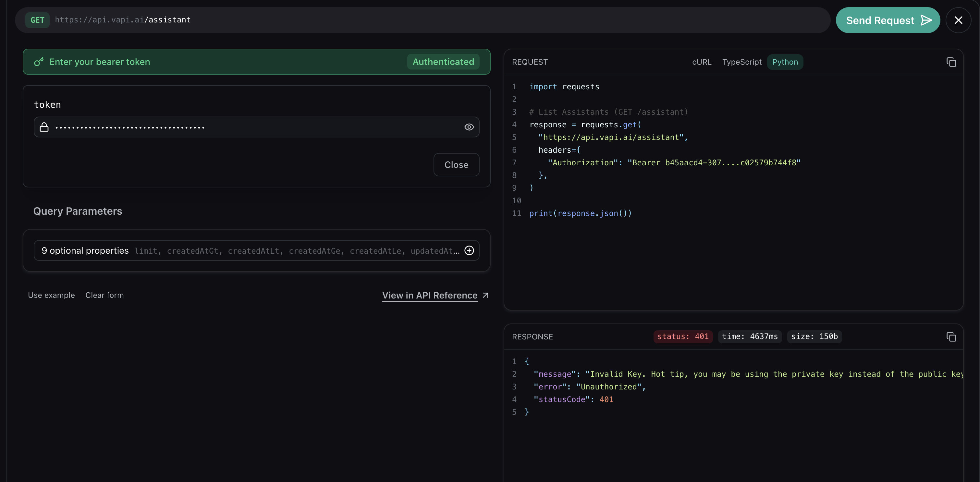Click the Authenticated badge

pyautogui.click(x=443, y=62)
